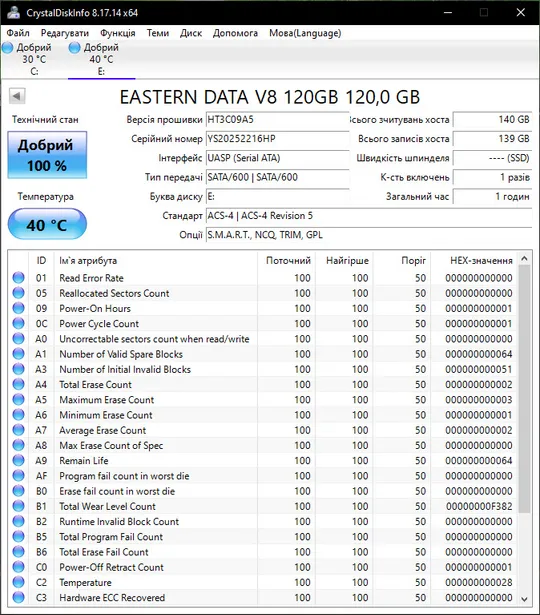Image resolution: width=540 pixels, height=615 pixels.
Task: Click the transfer mode field SATA/600 | SATA/600
Action: (278, 177)
